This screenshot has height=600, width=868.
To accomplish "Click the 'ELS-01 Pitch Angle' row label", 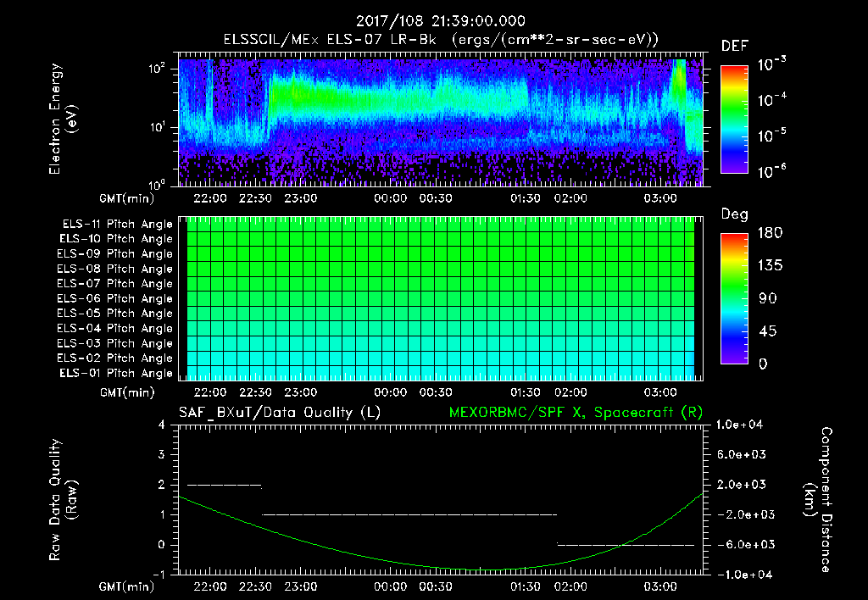I will point(116,373).
